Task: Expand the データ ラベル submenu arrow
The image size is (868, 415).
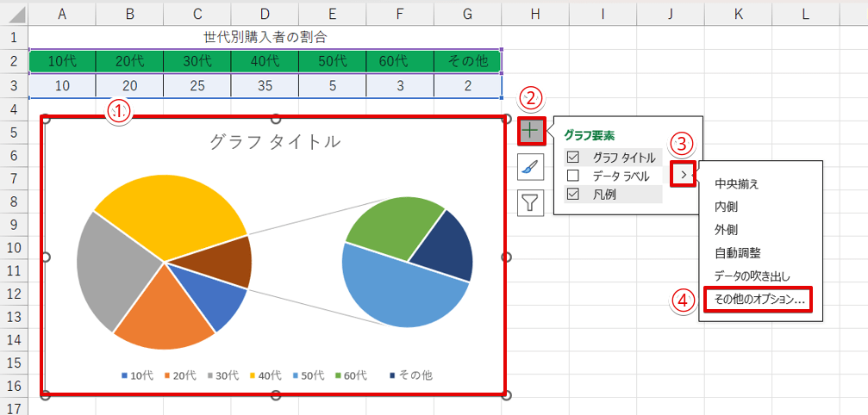Action: pos(684,176)
